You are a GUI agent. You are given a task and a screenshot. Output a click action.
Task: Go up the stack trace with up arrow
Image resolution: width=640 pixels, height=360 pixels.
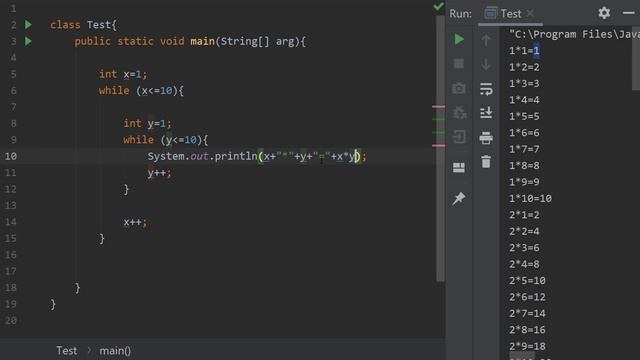coord(486,40)
